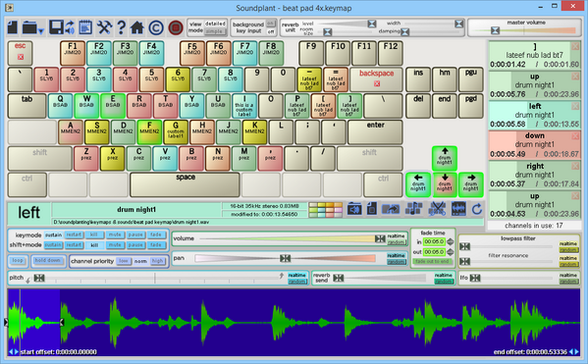Load a sound onto the key via the folder-speaker icon
Screen dimensions: 588x364
(x=354, y=209)
